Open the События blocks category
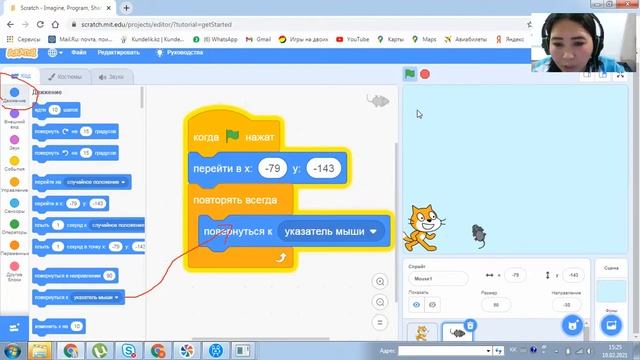The width and height of the screenshot is (640, 360). [x=14, y=164]
